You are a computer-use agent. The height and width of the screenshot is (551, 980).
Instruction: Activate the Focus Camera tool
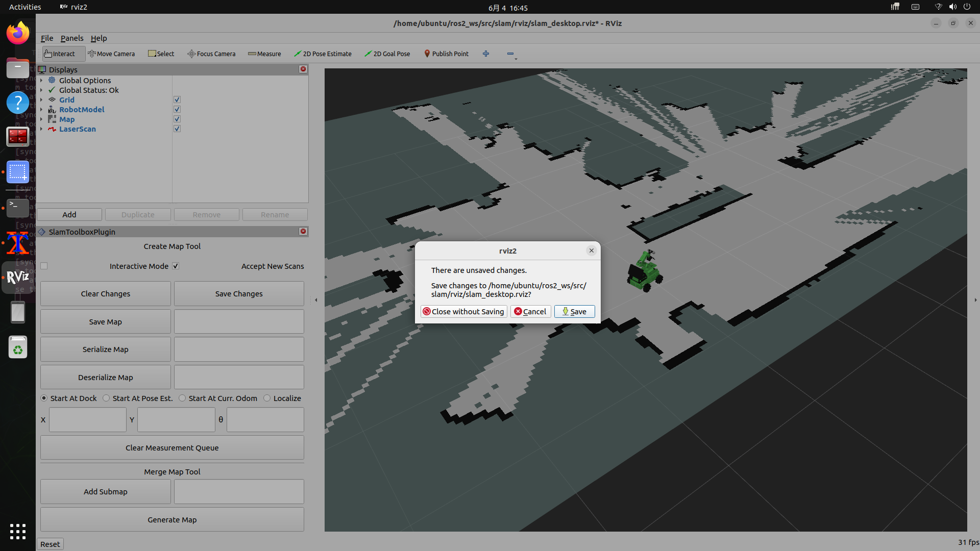click(211, 54)
